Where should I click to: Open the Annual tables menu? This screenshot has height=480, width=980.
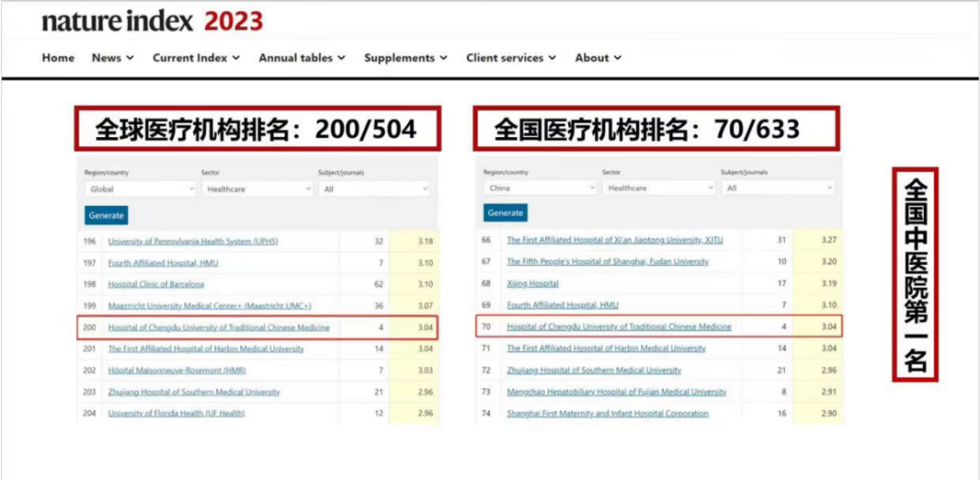(302, 57)
